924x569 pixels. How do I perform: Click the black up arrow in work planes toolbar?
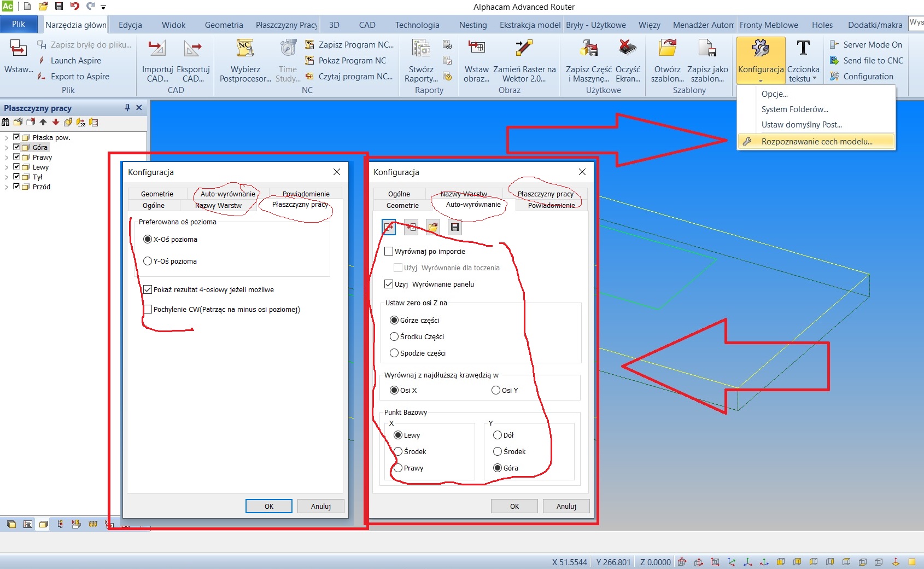coord(43,123)
